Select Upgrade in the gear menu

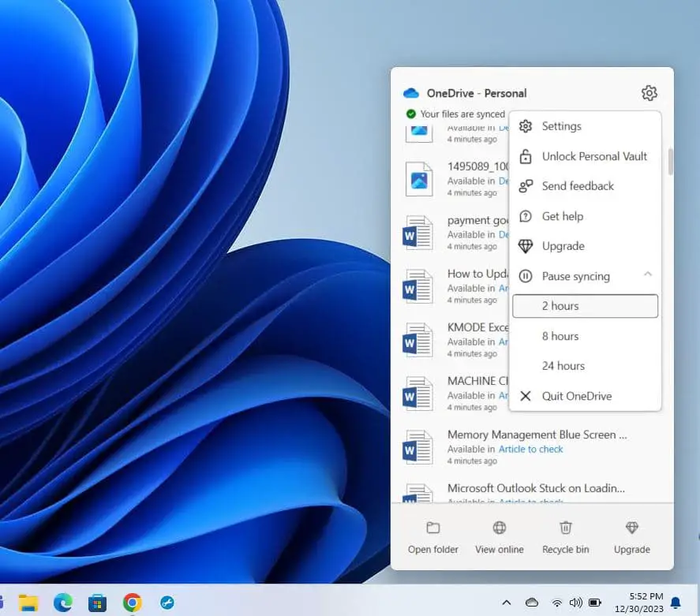pos(586,246)
